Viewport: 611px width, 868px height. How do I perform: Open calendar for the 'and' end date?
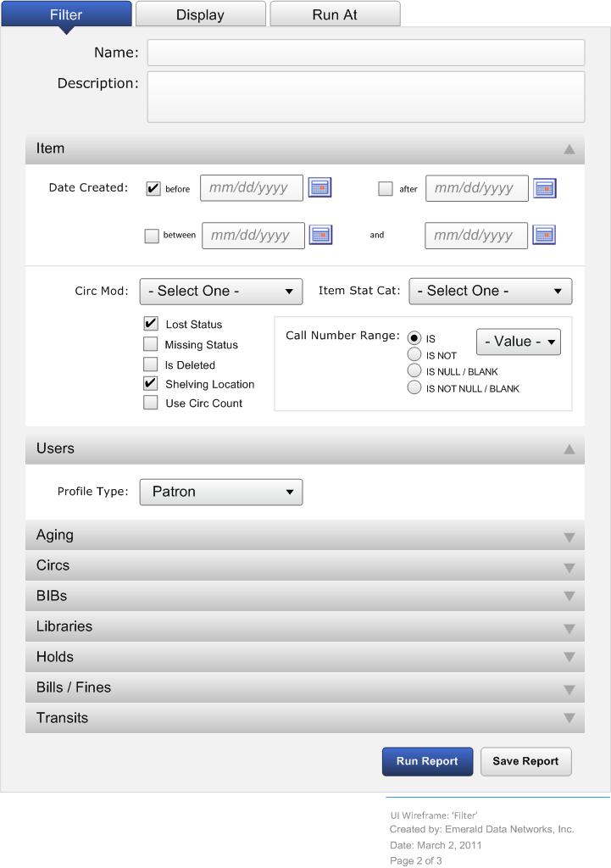(x=544, y=235)
